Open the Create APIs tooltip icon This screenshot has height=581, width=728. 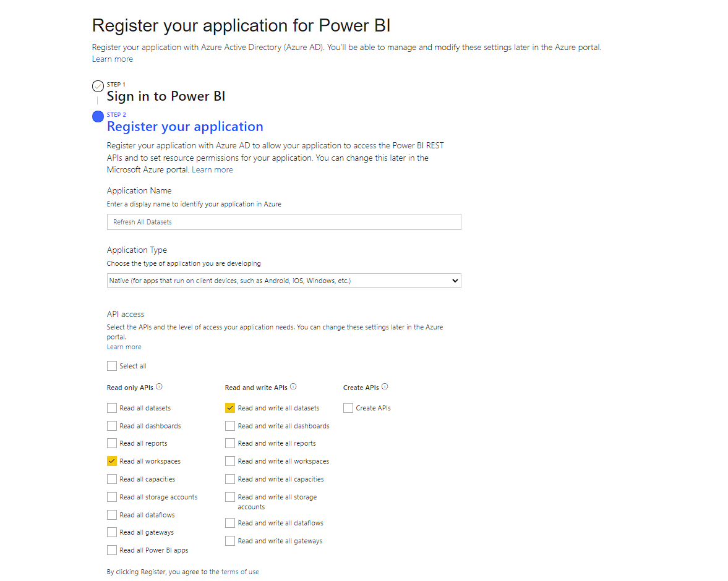384,387
